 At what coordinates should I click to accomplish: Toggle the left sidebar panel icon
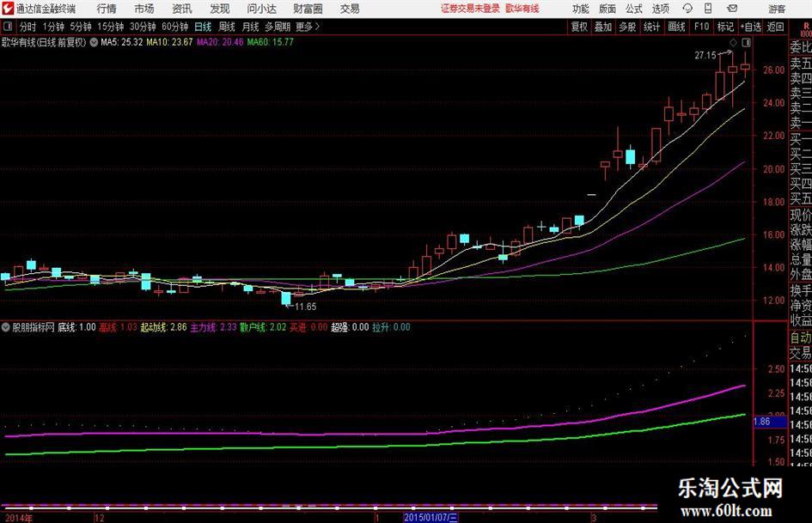point(7,27)
